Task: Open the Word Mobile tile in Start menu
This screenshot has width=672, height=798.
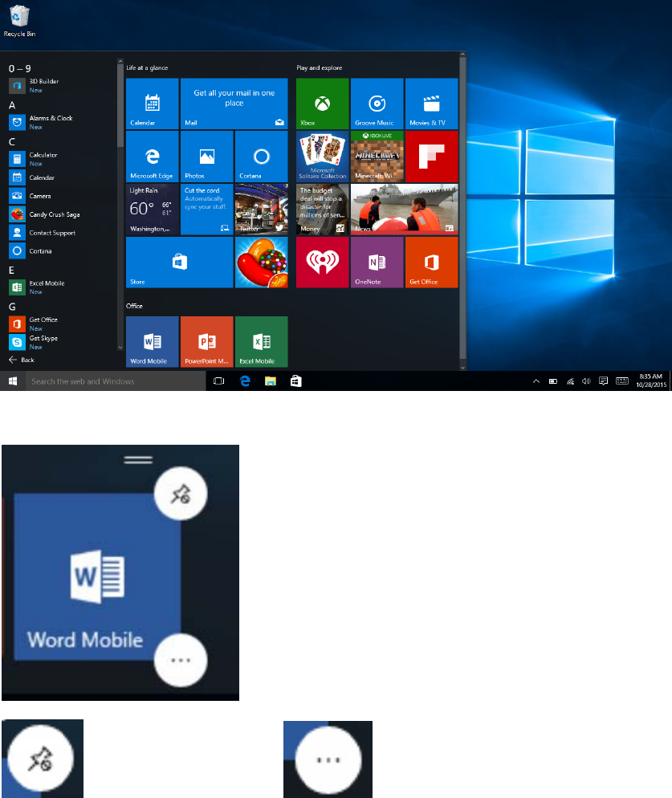Action: point(153,341)
